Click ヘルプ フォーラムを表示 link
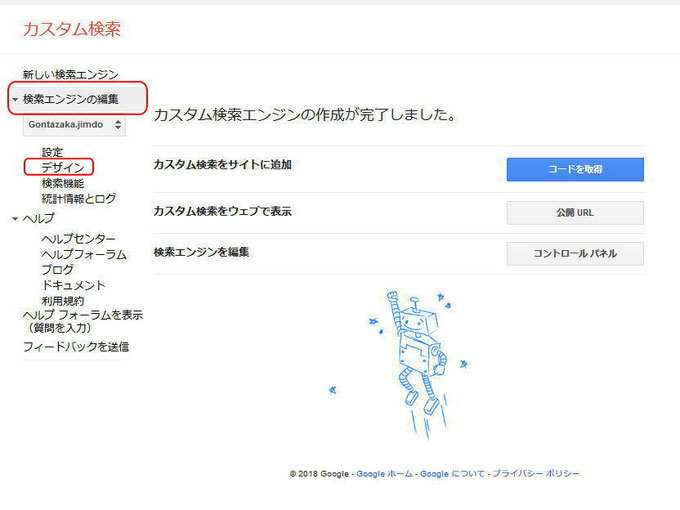Viewport: 680px width, 510px height. 83,321
